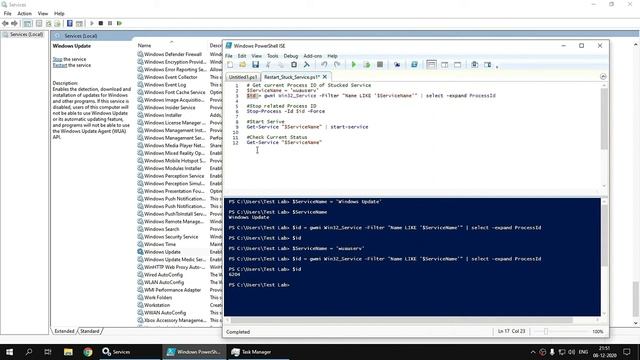The image size is (640, 360).
Task: Open Action menu in Services window
Action: click(24, 13)
